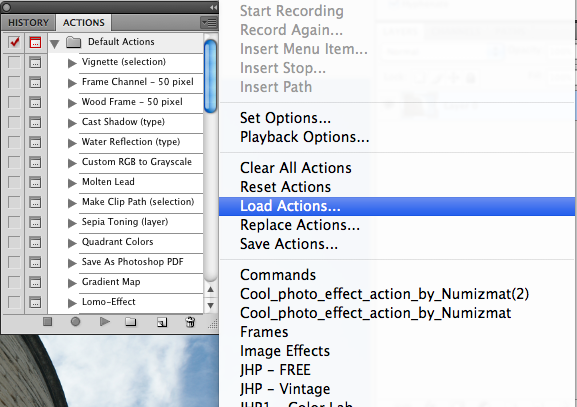Play the selected action
This screenshot has height=407, width=577.
coord(105,322)
